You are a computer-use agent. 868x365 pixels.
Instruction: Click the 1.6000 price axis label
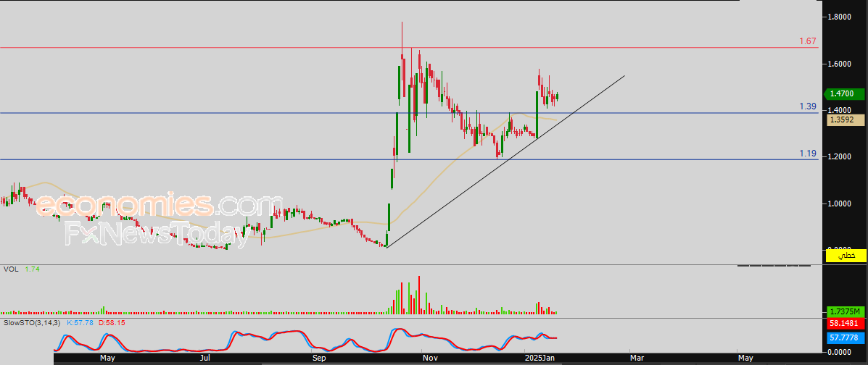click(x=839, y=64)
